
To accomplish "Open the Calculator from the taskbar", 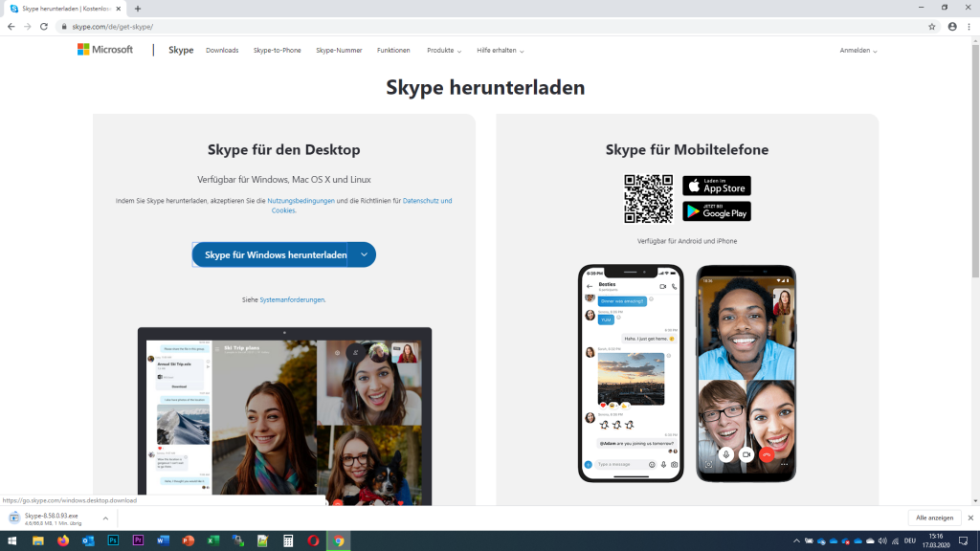I will point(288,541).
